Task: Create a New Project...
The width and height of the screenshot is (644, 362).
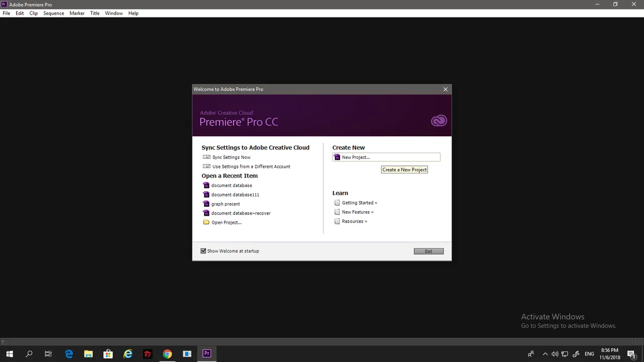Action: point(386,157)
